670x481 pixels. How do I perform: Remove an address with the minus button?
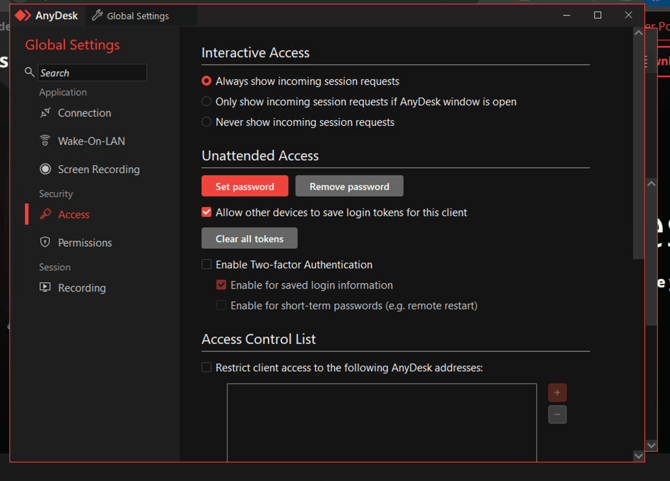click(557, 414)
